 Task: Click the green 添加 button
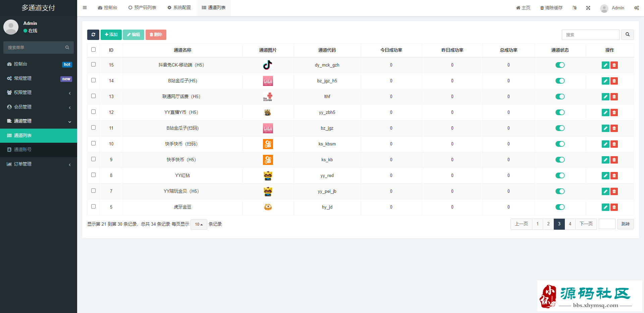(x=111, y=35)
